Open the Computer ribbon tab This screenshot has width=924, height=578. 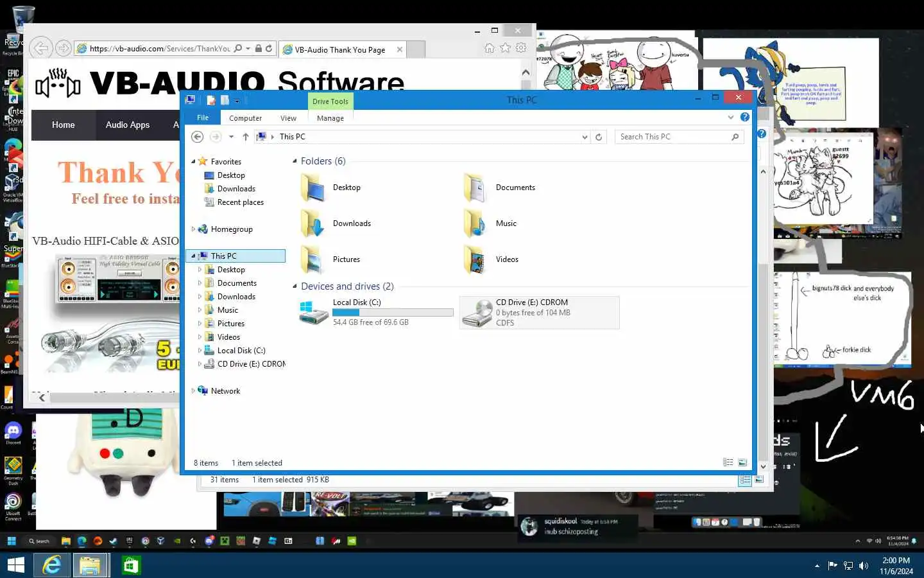click(x=245, y=118)
